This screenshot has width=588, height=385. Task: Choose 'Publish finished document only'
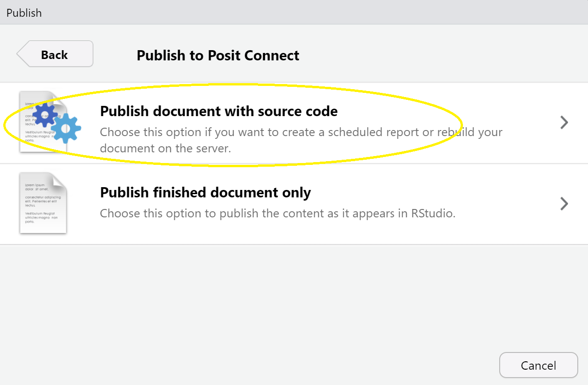(205, 192)
